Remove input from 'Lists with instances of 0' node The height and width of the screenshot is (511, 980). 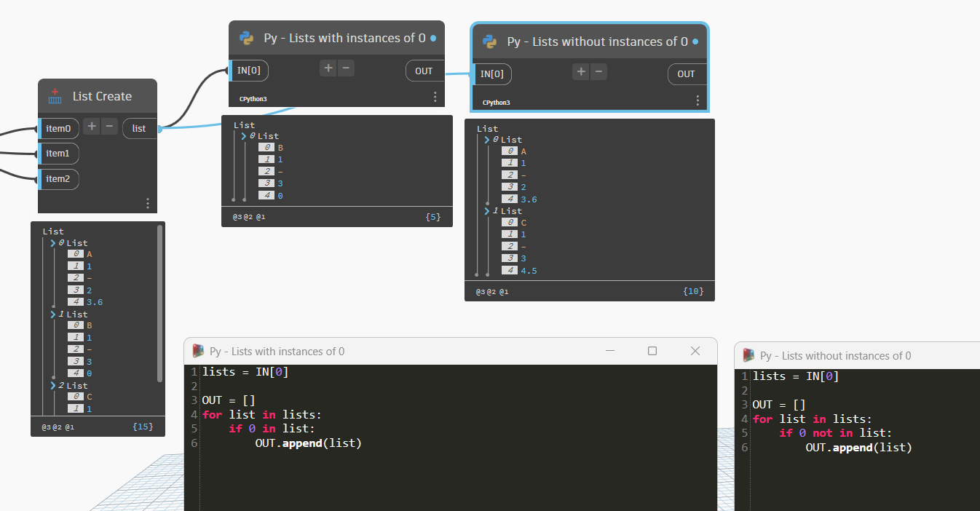(347, 68)
